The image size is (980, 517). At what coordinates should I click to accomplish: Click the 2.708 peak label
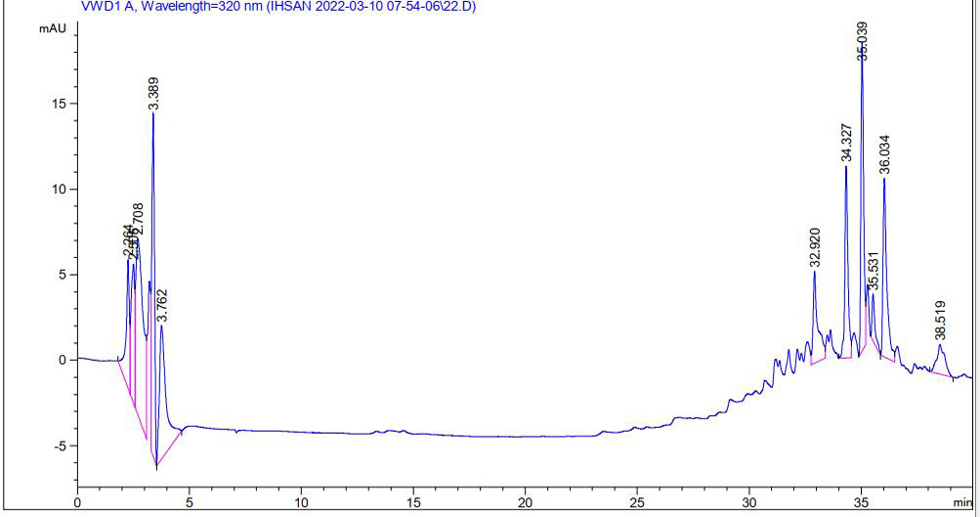[139, 220]
